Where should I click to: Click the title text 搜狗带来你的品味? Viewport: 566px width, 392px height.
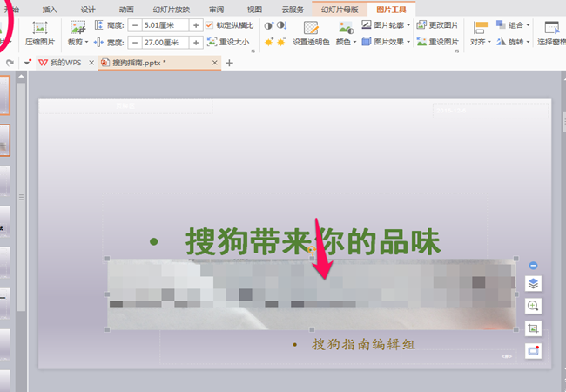(x=313, y=241)
